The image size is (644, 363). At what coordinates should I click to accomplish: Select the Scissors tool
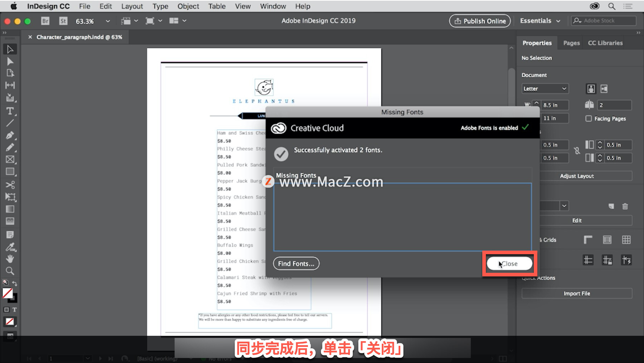tap(10, 185)
